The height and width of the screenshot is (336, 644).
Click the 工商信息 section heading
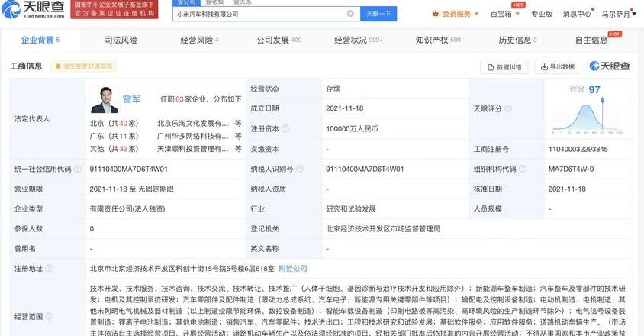click(26, 66)
